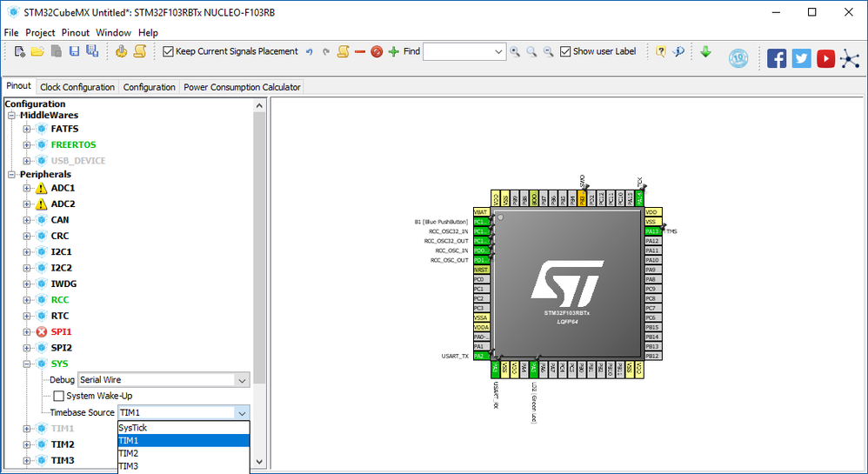The image size is (868, 474).
Task: Open the Pinout menu
Action: click(x=76, y=33)
